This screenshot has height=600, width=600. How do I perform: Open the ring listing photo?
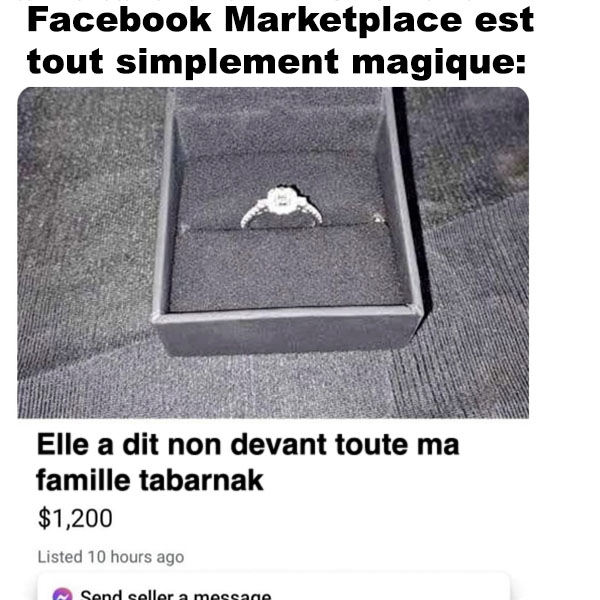273,253
